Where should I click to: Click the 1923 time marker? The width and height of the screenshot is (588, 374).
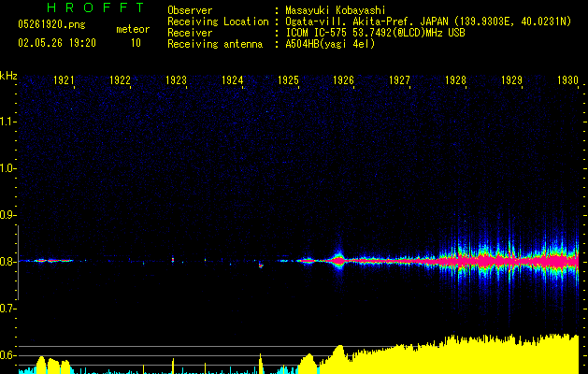[x=176, y=80]
